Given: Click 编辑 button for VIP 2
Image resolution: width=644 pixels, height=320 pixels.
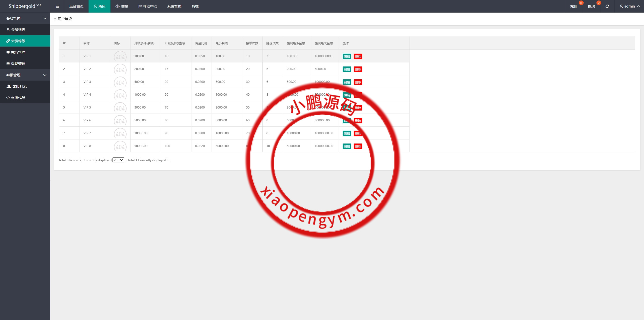Looking at the screenshot, I should click(x=347, y=69).
